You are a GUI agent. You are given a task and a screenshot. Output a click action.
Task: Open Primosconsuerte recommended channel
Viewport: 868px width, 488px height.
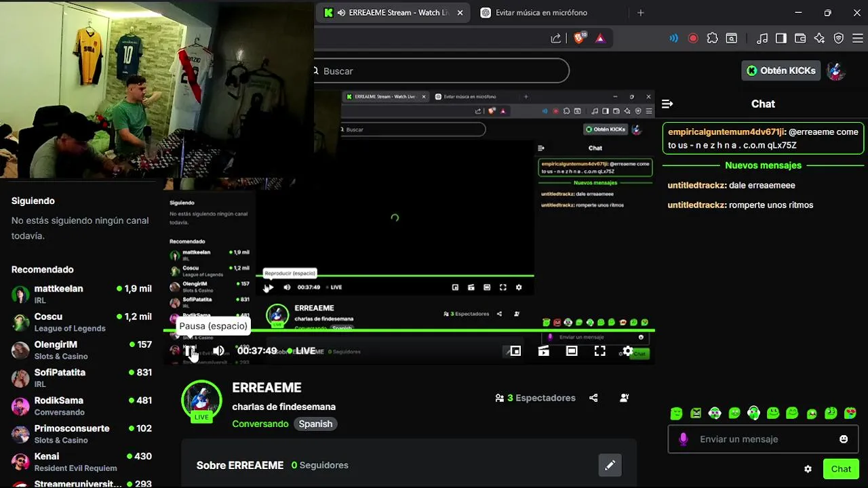tap(81, 434)
